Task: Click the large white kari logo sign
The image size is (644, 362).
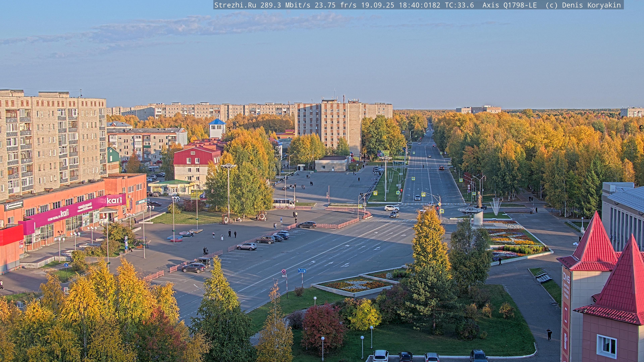Action: [114, 200]
